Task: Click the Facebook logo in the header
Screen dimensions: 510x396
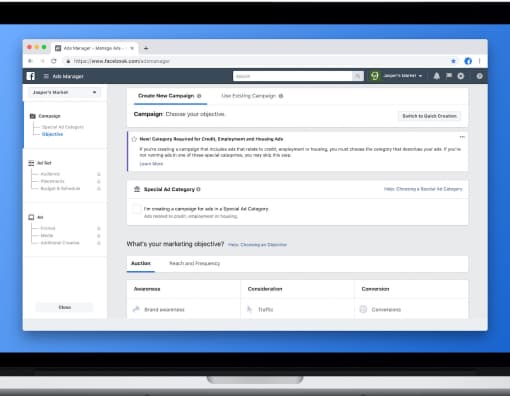Action: (31, 76)
